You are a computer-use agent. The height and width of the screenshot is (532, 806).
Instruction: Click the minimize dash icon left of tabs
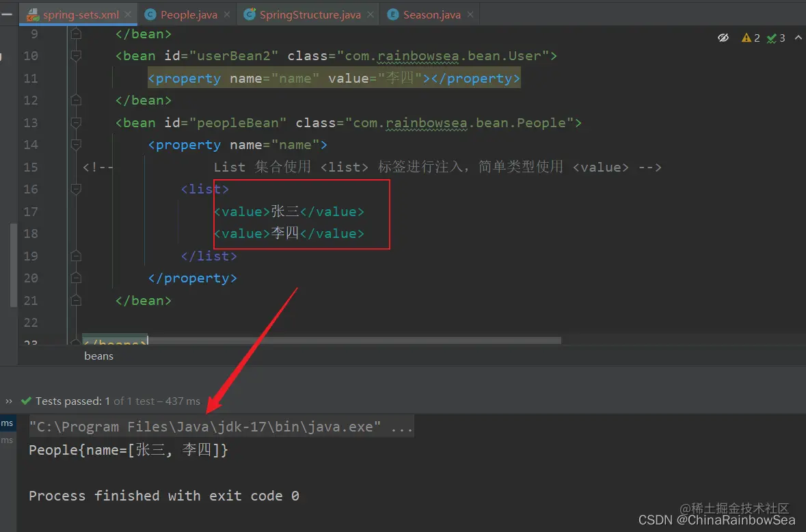(7, 14)
